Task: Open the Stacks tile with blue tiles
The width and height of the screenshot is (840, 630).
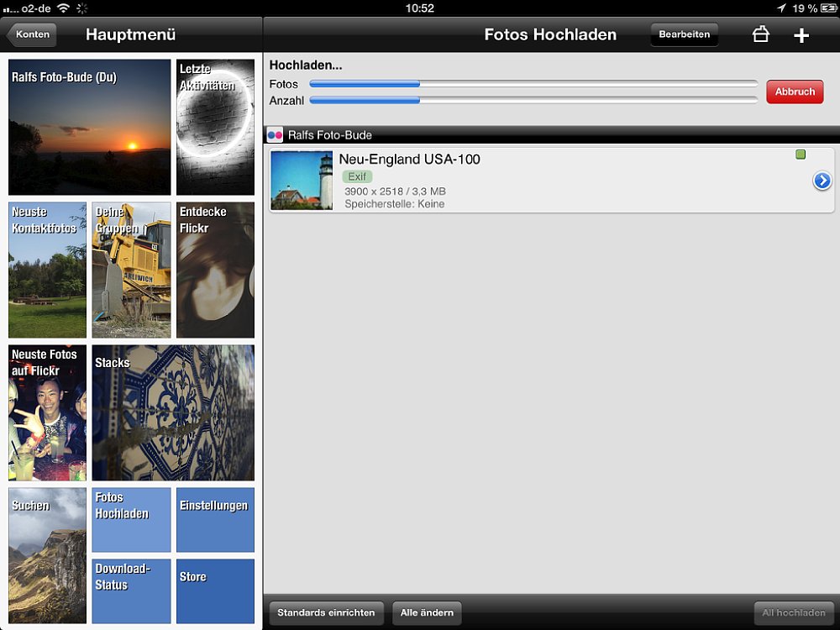Action: (x=173, y=412)
